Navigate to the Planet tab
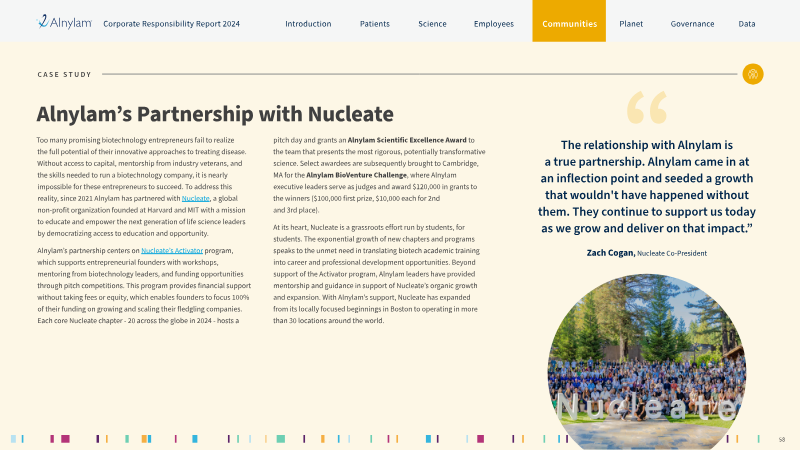This screenshot has height=450, width=800. point(631,23)
